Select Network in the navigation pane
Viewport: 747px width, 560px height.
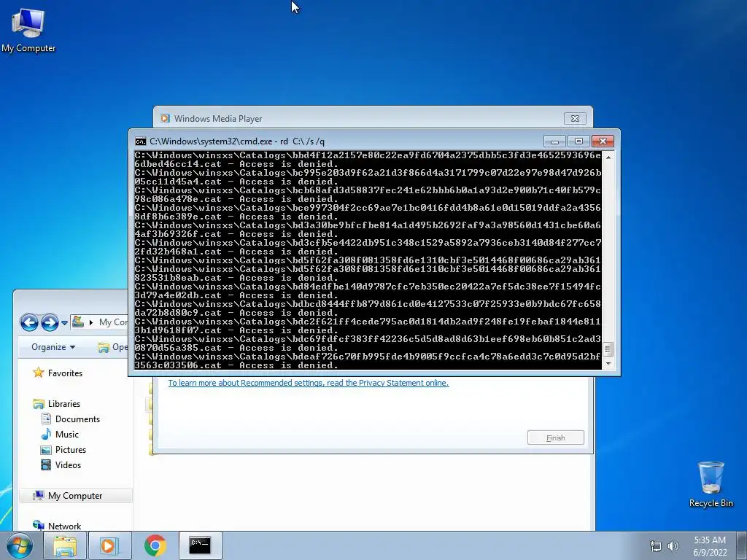57,526
